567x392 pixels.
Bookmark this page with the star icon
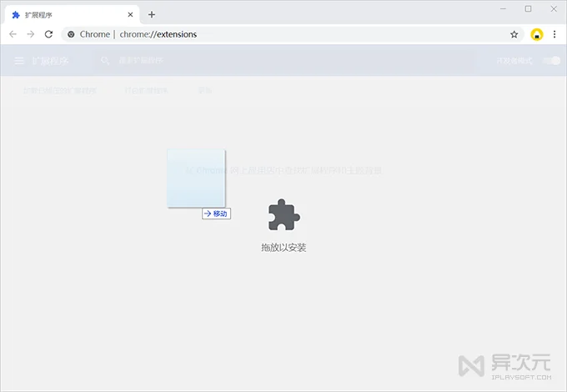point(514,34)
